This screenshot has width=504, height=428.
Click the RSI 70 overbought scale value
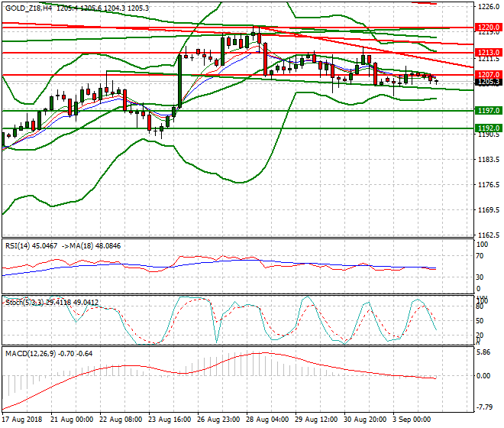(x=480, y=256)
